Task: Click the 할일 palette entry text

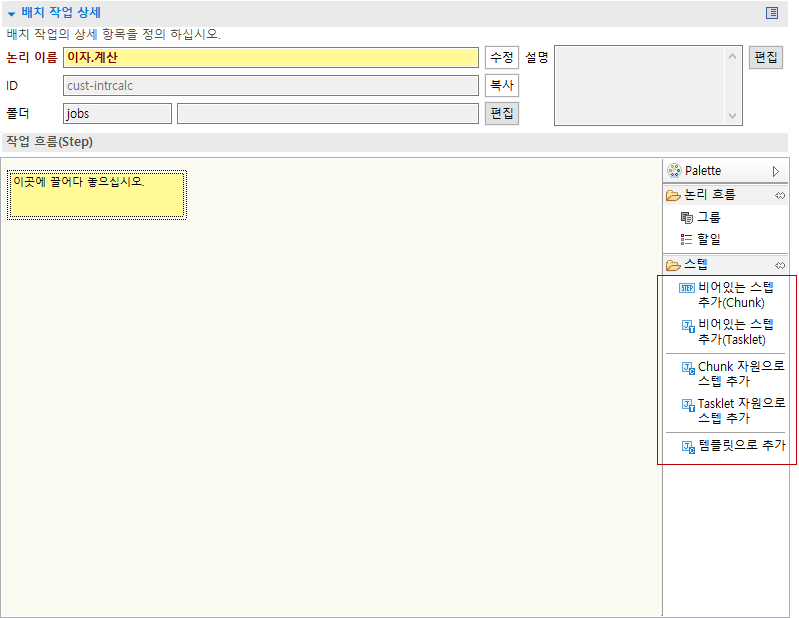Action: 709,239
